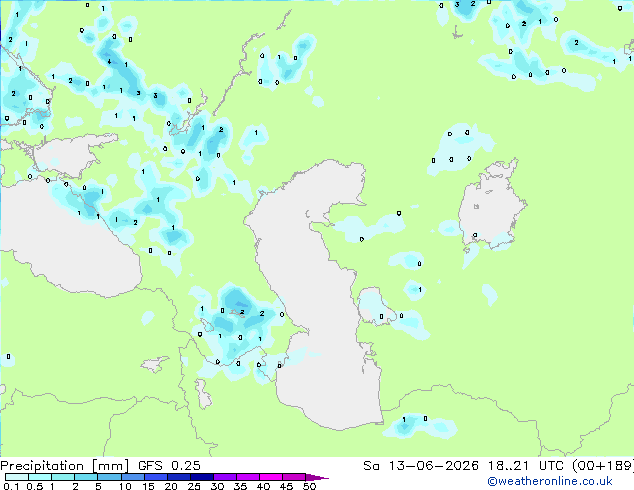Pick the 15–20 mm legend swatch
634x490 pixels.
pyautogui.click(x=155, y=477)
